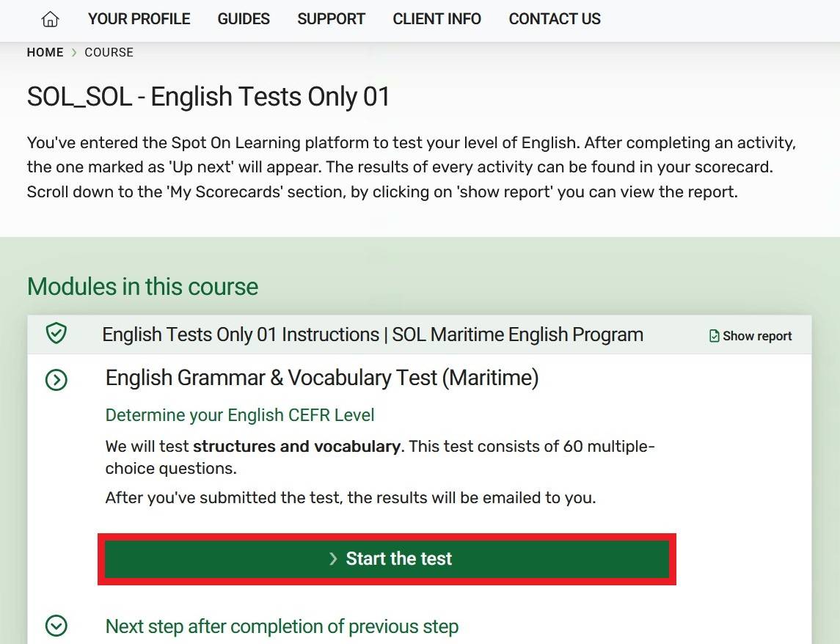
Task: Open the CLIENT INFO menu item
Action: pyautogui.click(x=437, y=19)
